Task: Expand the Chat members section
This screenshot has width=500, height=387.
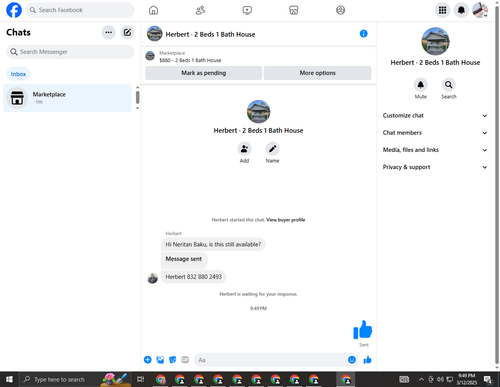Action: point(435,133)
